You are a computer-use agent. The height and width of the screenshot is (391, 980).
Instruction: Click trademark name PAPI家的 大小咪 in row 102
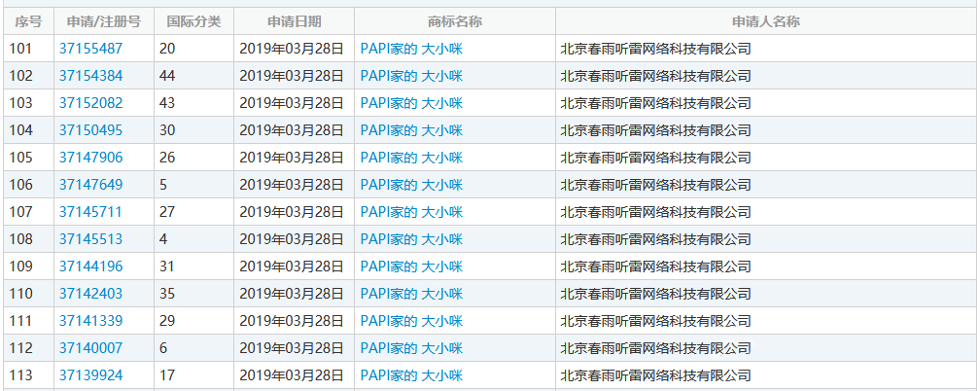pyautogui.click(x=411, y=76)
